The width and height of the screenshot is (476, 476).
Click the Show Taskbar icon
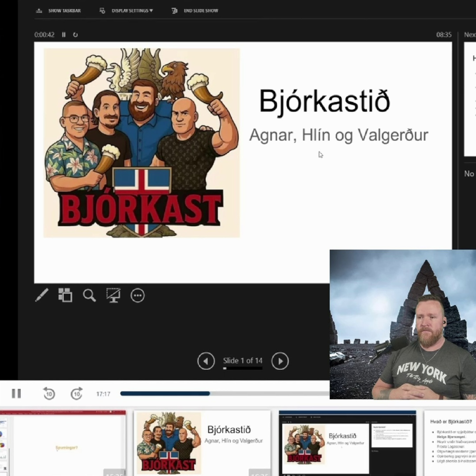pyautogui.click(x=39, y=11)
